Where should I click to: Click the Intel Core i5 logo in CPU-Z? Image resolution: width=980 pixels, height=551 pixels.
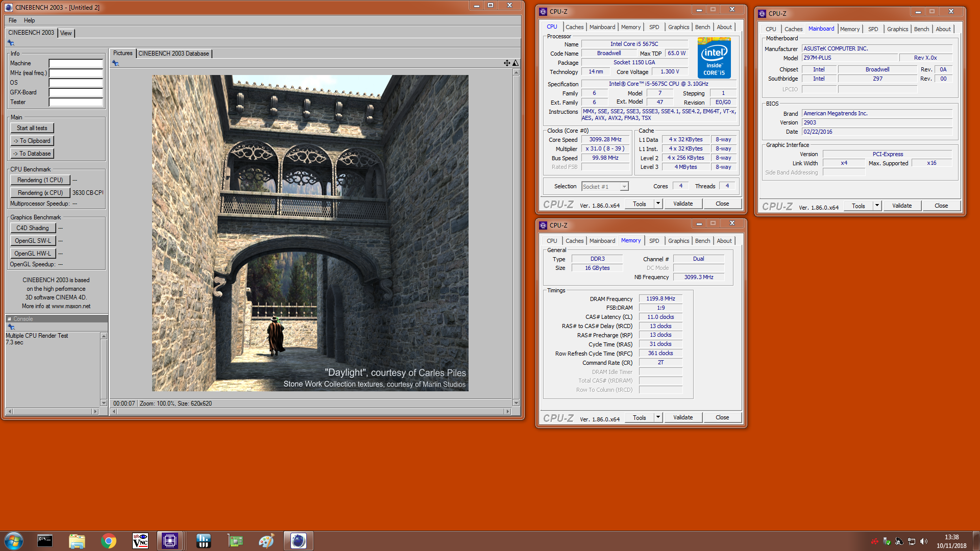(x=714, y=58)
